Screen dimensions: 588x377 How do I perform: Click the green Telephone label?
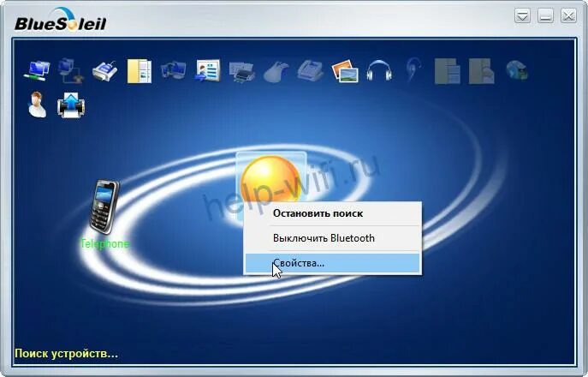click(x=104, y=244)
